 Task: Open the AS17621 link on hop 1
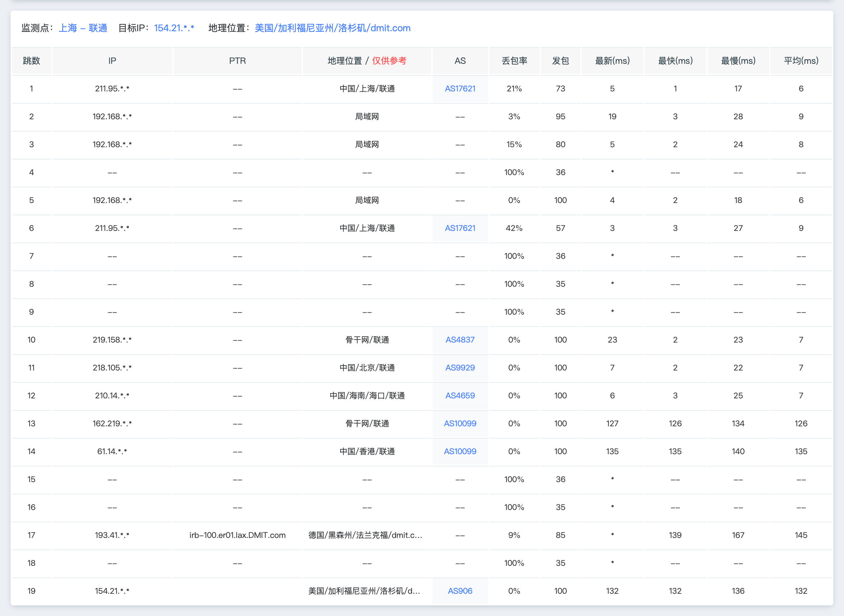460,89
